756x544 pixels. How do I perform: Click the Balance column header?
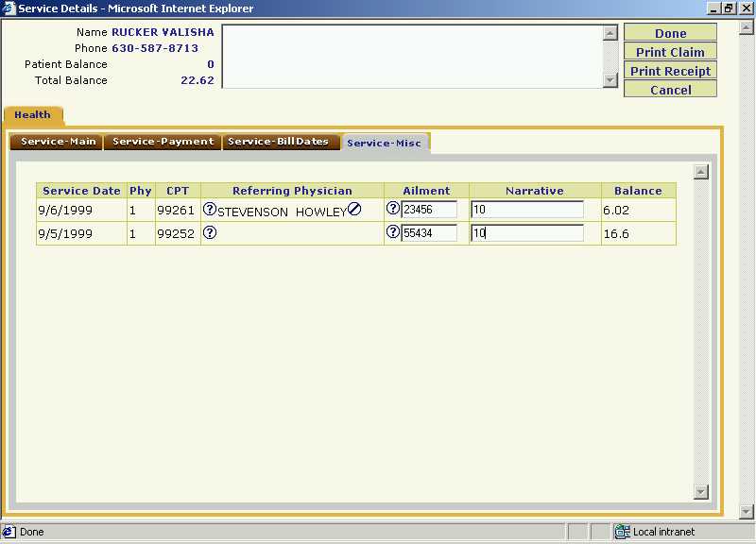[639, 191]
